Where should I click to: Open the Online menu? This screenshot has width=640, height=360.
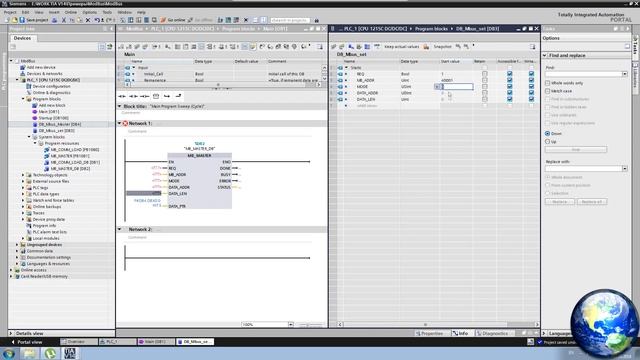pos(71,12)
